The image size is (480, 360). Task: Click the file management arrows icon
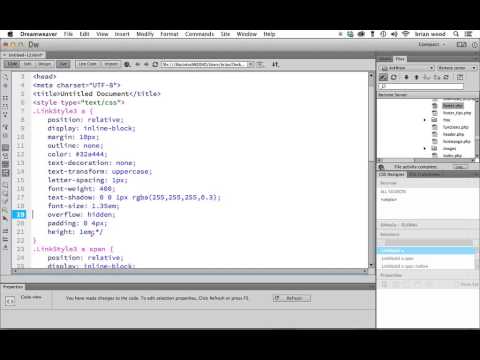click(275, 64)
